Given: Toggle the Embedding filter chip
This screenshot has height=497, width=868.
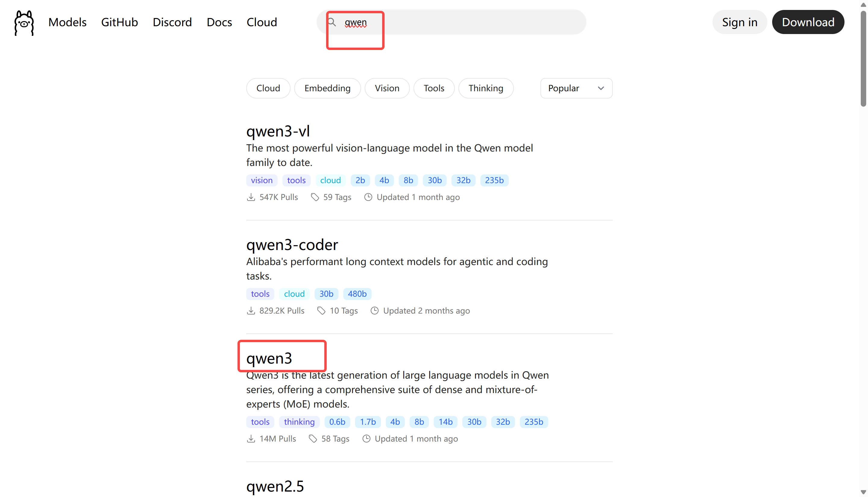Looking at the screenshot, I should [x=327, y=88].
